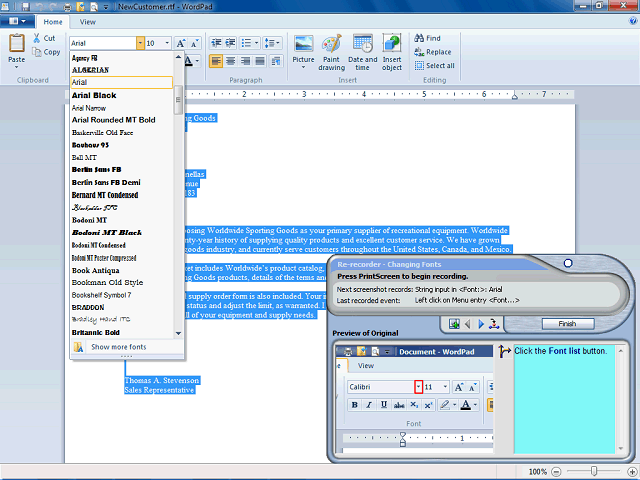Toggle Align text left
Screen dimensions: 640x480
216,61
